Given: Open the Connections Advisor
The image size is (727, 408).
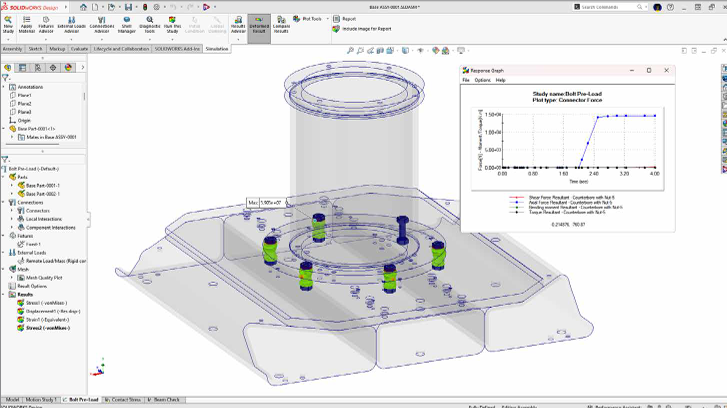Looking at the screenshot, I should tap(102, 24).
